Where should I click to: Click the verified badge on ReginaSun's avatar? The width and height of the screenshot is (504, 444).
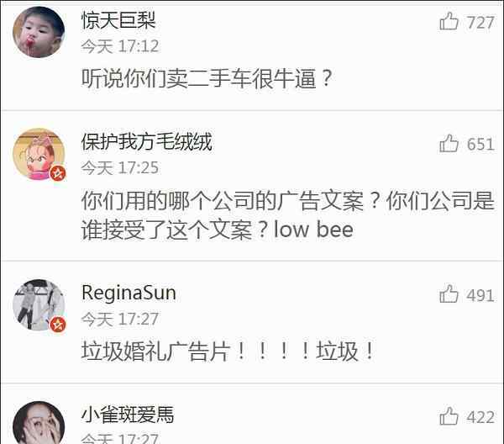click(58, 325)
